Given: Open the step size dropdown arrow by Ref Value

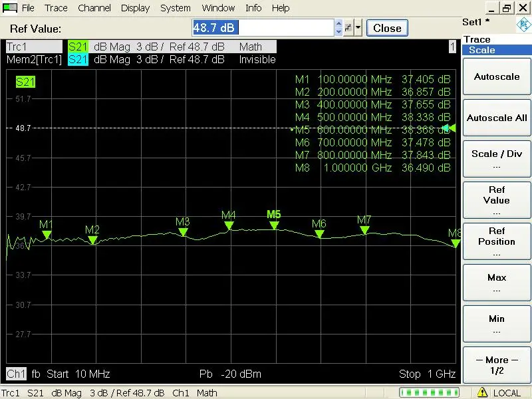Looking at the screenshot, I should pyautogui.click(x=359, y=28).
